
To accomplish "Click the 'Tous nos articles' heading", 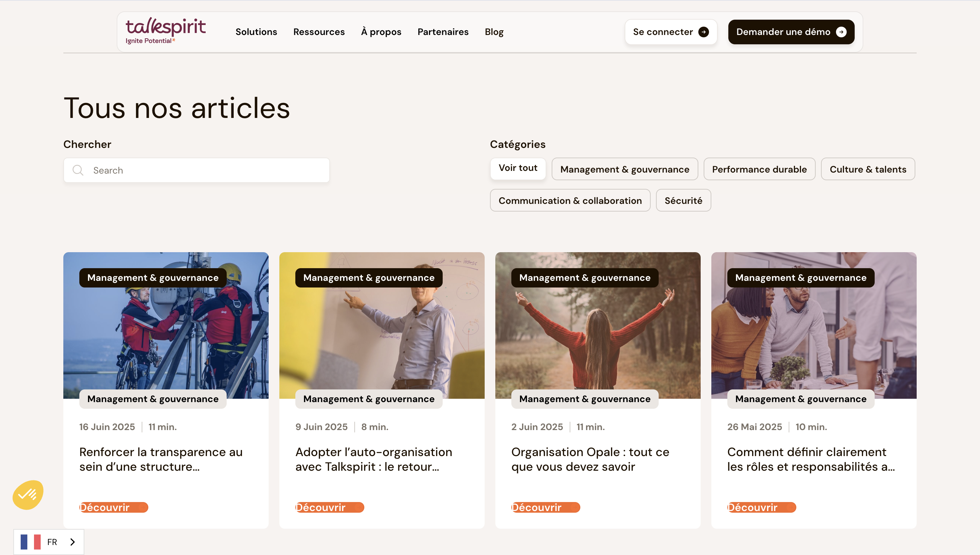I will 177,108.
